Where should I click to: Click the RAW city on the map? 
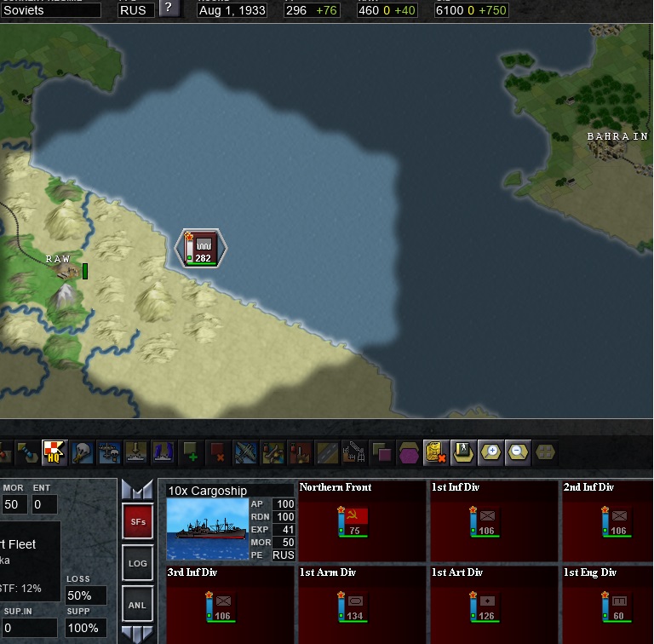66,271
